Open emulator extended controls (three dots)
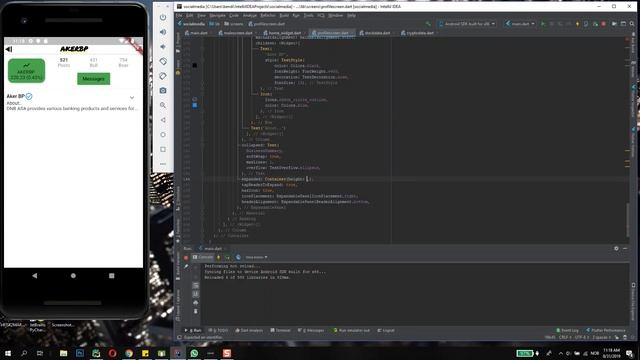Screen dimensions: 640x360 coord(163,164)
